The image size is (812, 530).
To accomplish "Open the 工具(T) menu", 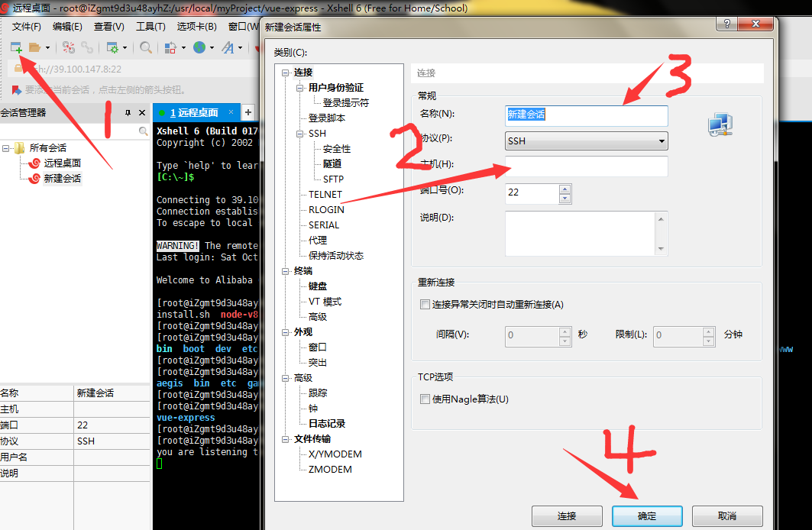I will pos(150,27).
